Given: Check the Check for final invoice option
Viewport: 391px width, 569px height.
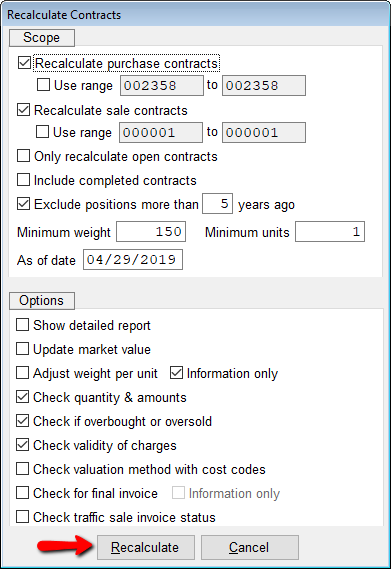Looking at the screenshot, I should 23,492.
